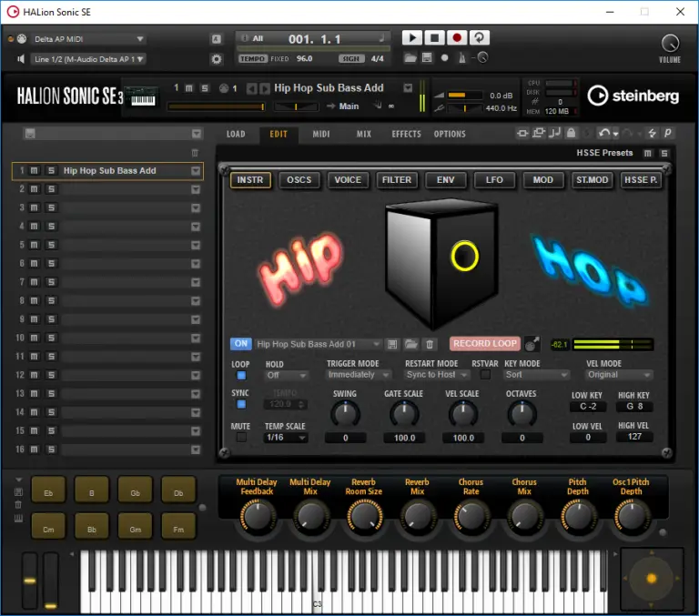Enable the MUTE checkbox
This screenshot has height=616, width=699.
click(x=241, y=438)
